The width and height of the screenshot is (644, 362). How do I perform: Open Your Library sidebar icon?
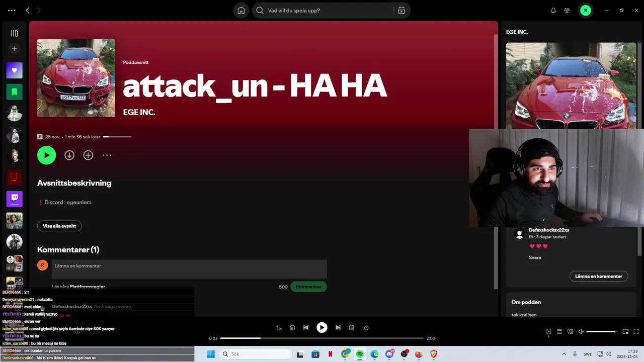click(x=14, y=33)
